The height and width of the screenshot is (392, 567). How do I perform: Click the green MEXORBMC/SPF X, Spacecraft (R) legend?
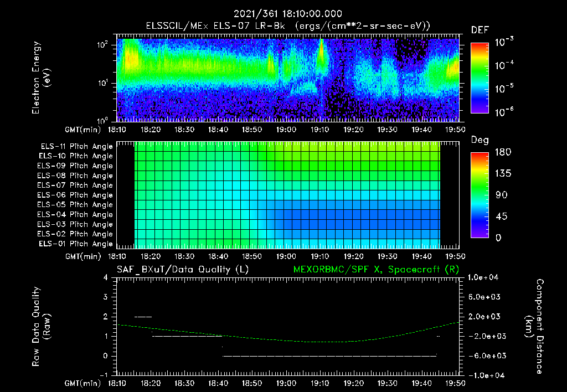click(x=376, y=270)
